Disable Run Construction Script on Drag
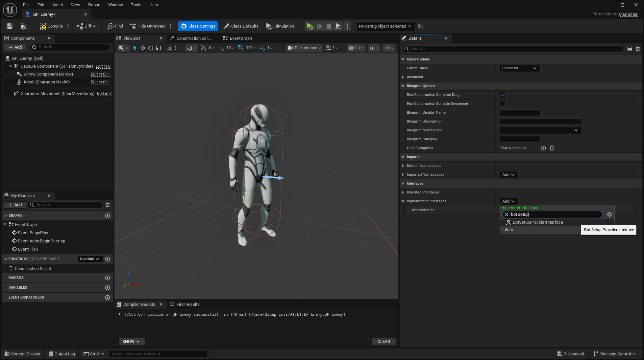Screen dimensions: 644x360 click(x=502, y=95)
